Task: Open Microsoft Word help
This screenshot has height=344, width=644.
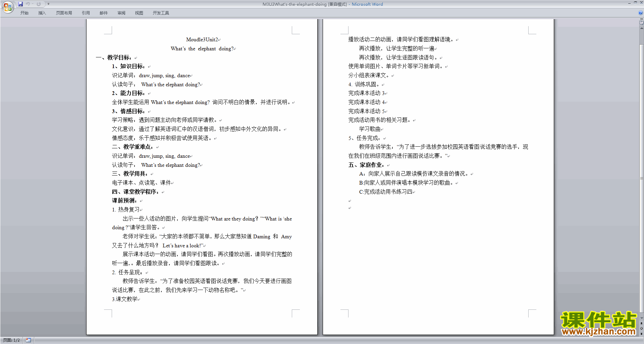Action: (641, 13)
